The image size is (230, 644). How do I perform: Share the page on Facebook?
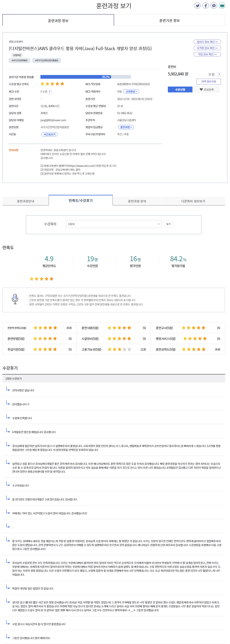point(205,5)
